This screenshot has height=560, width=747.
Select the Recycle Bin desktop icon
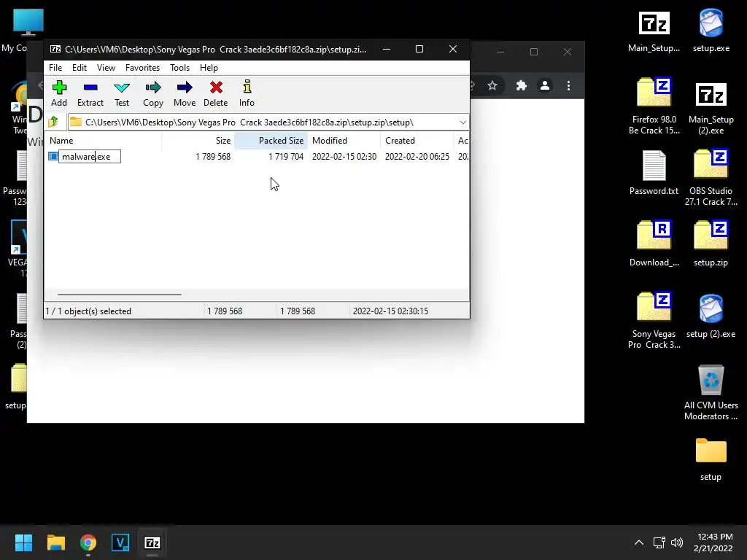[x=711, y=393]
